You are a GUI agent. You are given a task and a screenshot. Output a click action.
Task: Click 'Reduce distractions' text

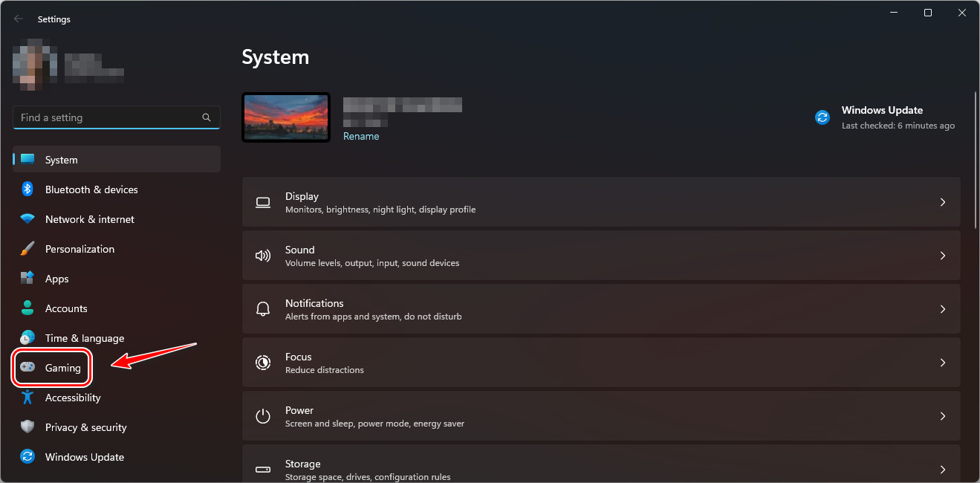click(325, 370)
